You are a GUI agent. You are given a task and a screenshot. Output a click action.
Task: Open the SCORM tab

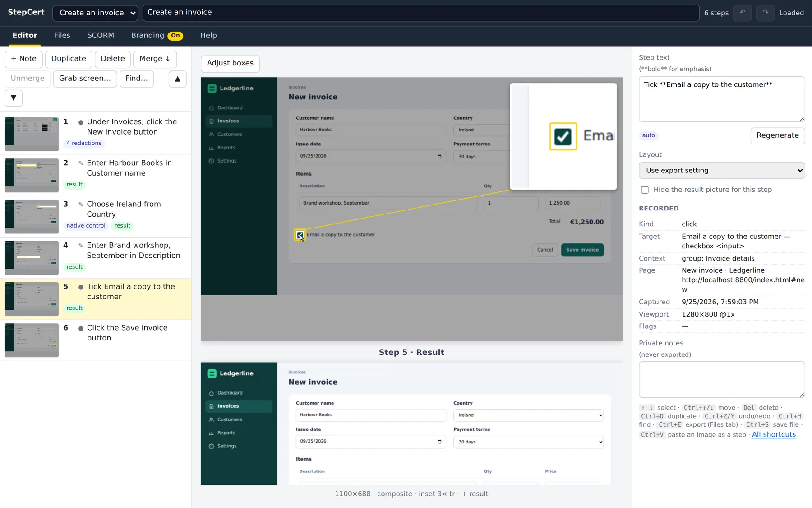coord(101,35)
